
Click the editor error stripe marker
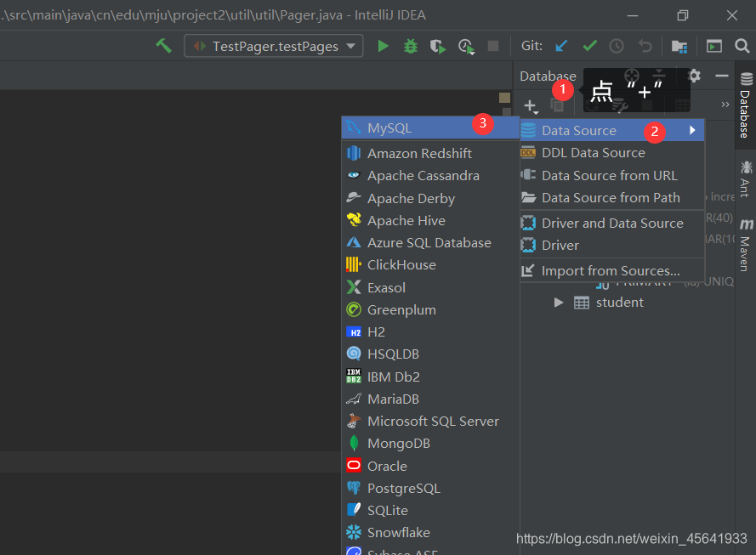click(x=505, y=98)
